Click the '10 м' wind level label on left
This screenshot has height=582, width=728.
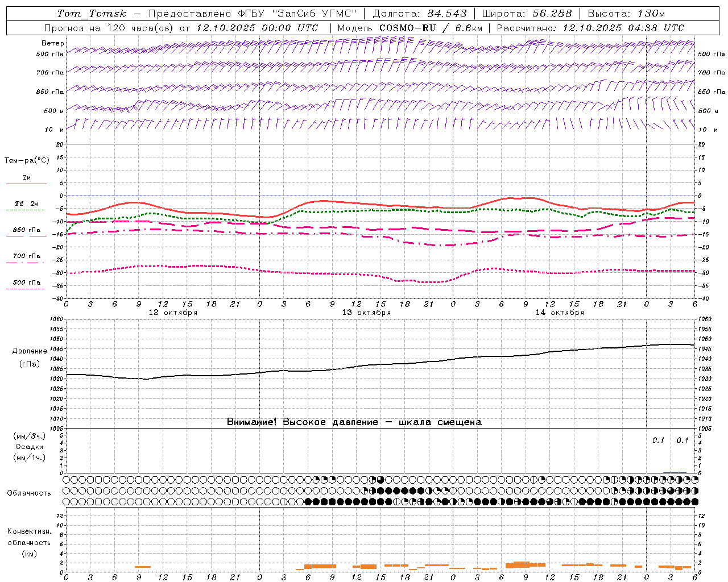[x=54, y=130]
